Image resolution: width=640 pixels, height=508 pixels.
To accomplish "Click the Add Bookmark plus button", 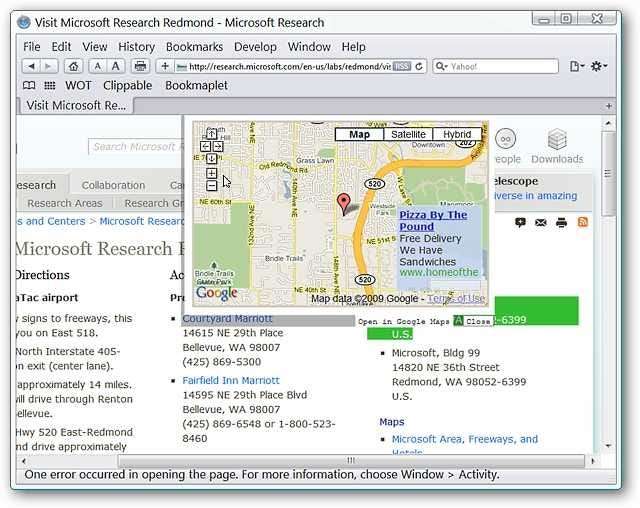I will 165,66.
